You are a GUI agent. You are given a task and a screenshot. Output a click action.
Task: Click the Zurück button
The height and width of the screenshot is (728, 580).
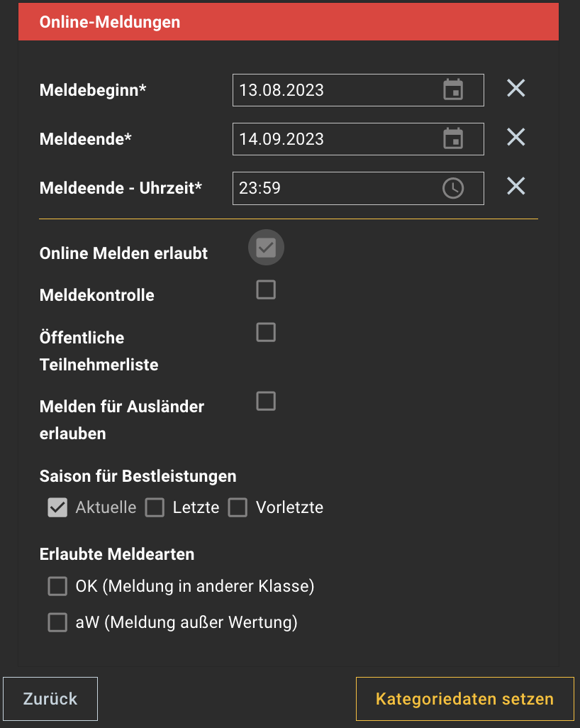pyautogui.click(x=50, y=699)
